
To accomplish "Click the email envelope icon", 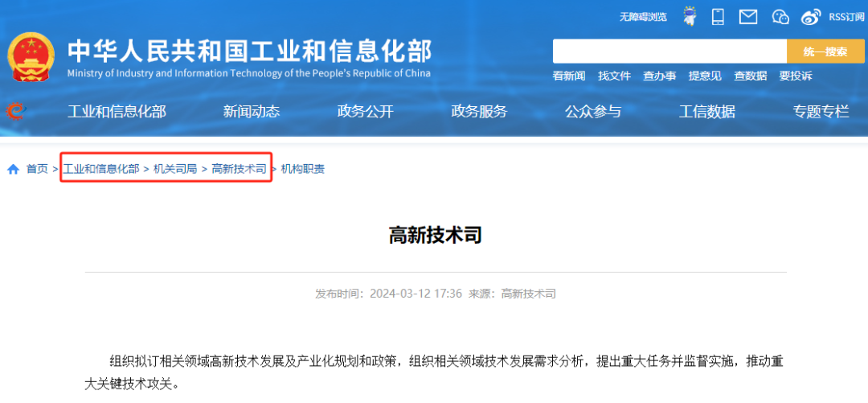I will point(748,17).
